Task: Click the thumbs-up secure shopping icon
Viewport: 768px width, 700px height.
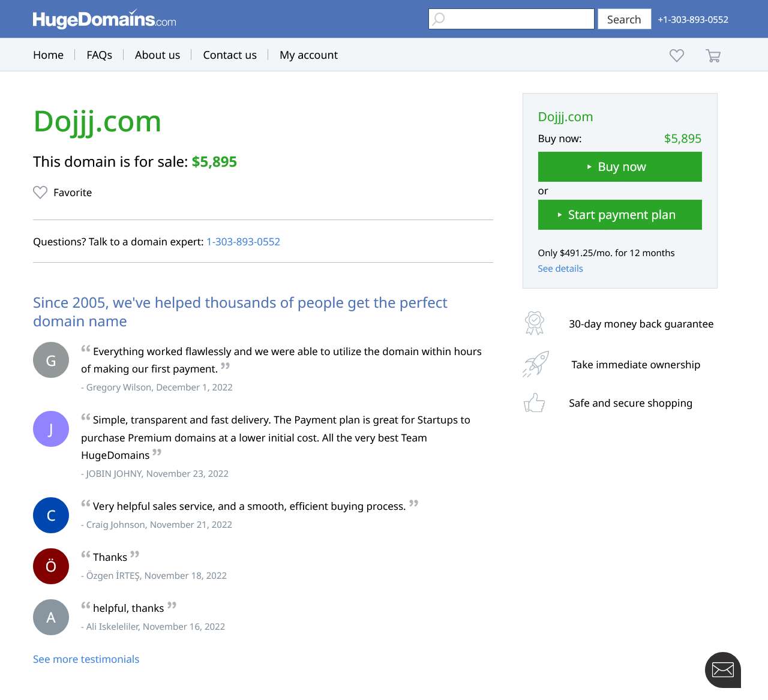Action: pyautogui.click(x=535, y=402)
